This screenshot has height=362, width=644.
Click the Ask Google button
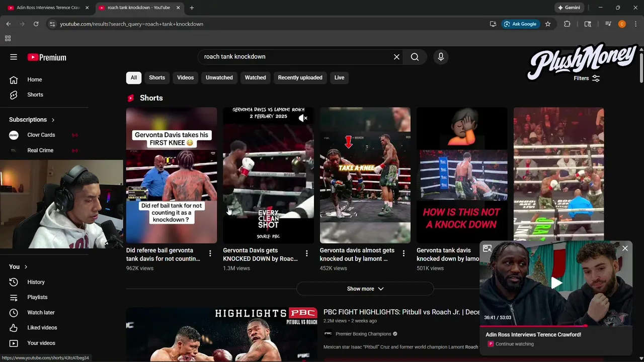click(520, 24)
